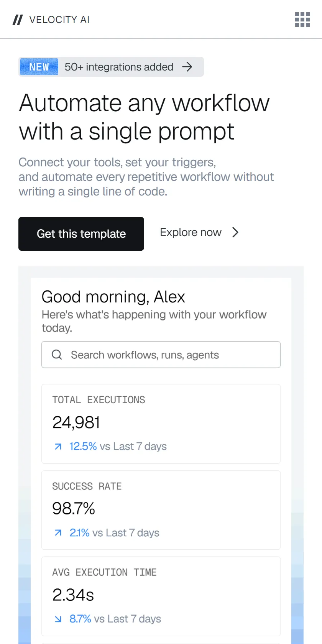Open the 50+ integrations added announcement
The height and width of the screenshot is (644, 322).
[x=111, y=67]
